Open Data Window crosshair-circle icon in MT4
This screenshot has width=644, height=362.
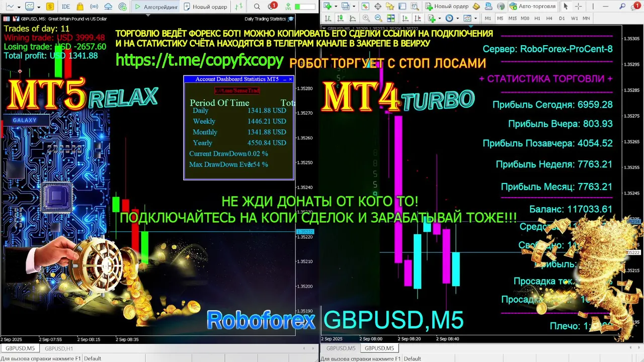point(377,7)
